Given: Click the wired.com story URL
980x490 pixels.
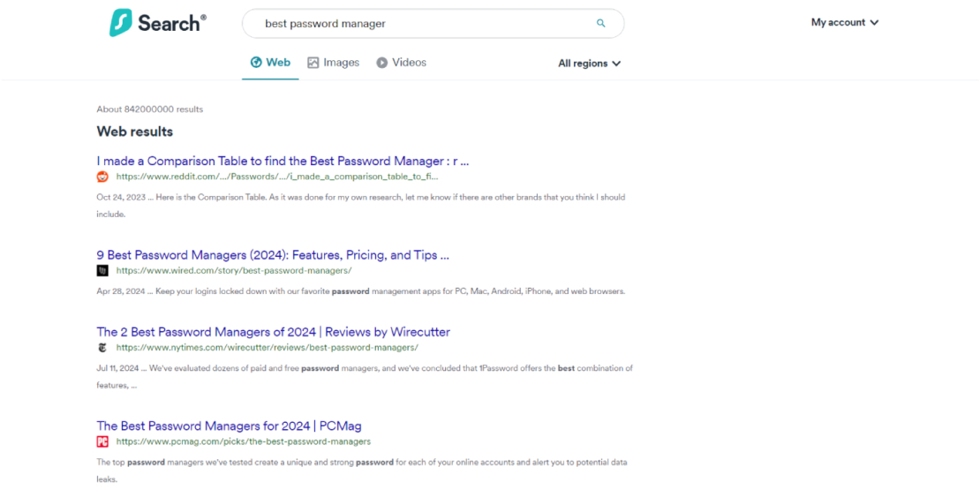Looking at the screenshot, I should pyautogui.click(x=233, y=271).
